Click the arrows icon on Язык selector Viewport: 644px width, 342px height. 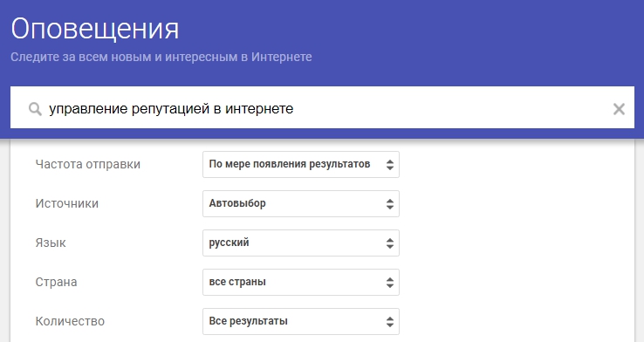click(x=390, y=243)
